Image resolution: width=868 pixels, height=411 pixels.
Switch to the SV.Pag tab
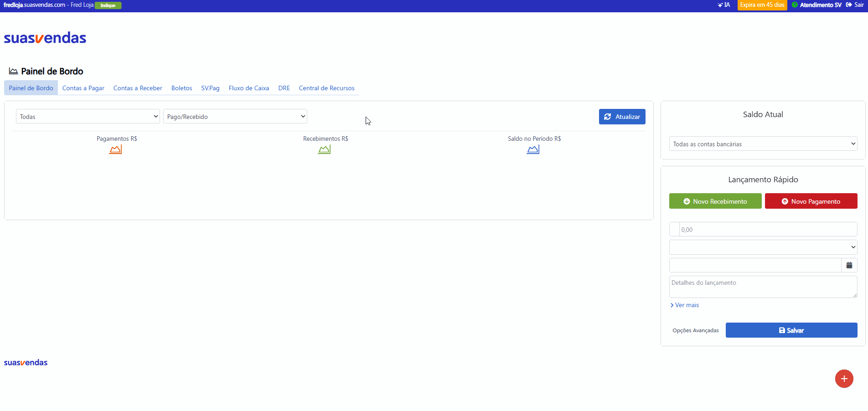(211, 88)
